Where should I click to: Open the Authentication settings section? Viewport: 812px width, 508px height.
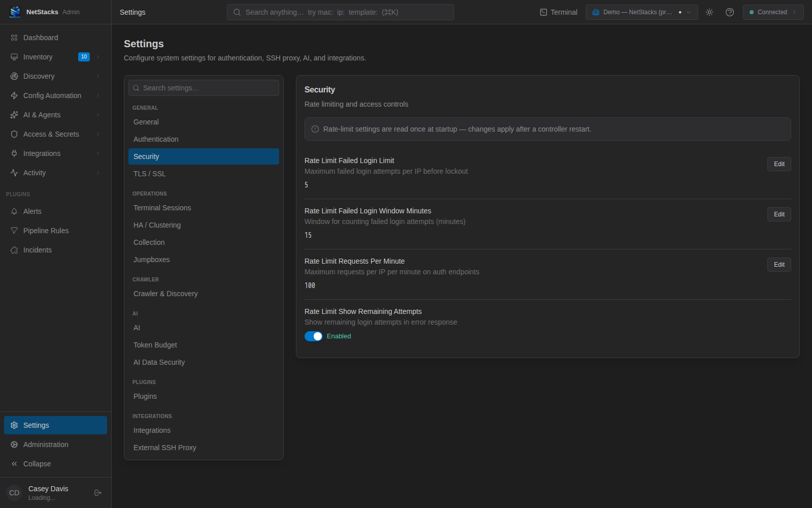coord(204,139)
